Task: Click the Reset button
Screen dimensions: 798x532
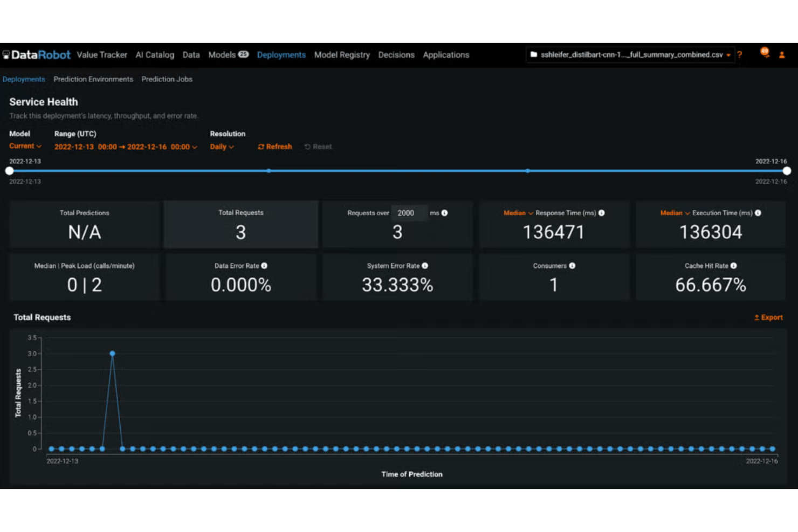Action: click(318, 147)
